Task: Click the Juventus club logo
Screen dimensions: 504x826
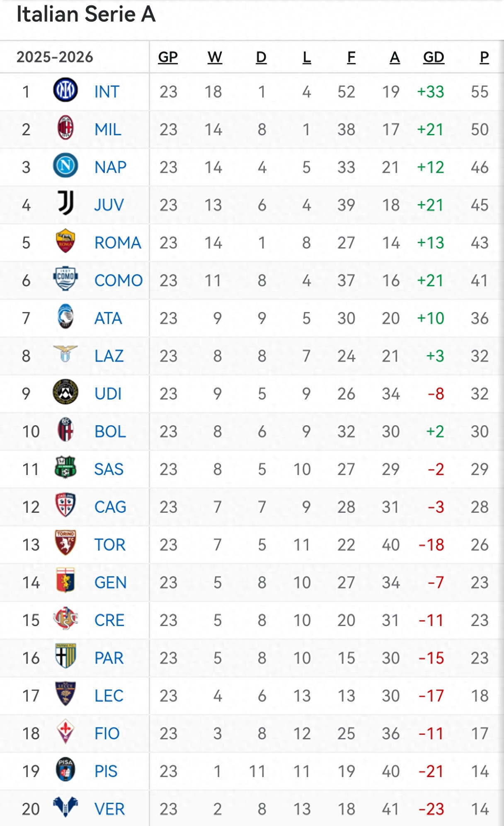Action: (65, 203)
